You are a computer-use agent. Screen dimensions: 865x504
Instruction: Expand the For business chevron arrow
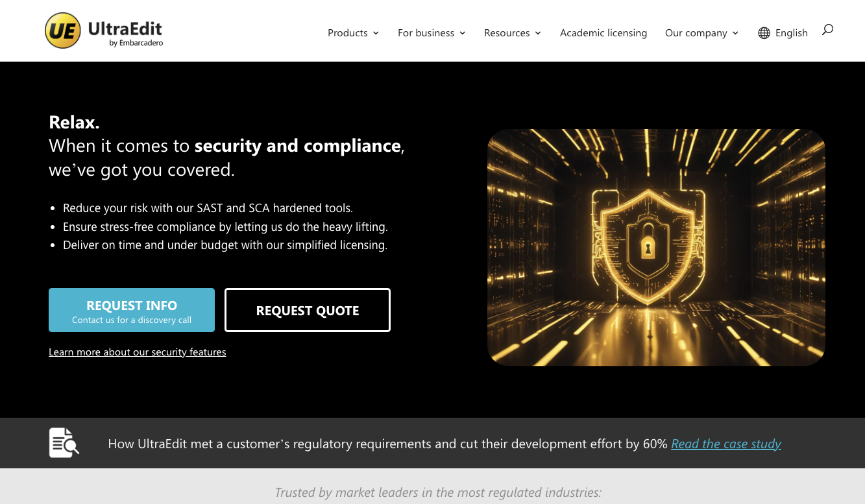click(463, 33)
